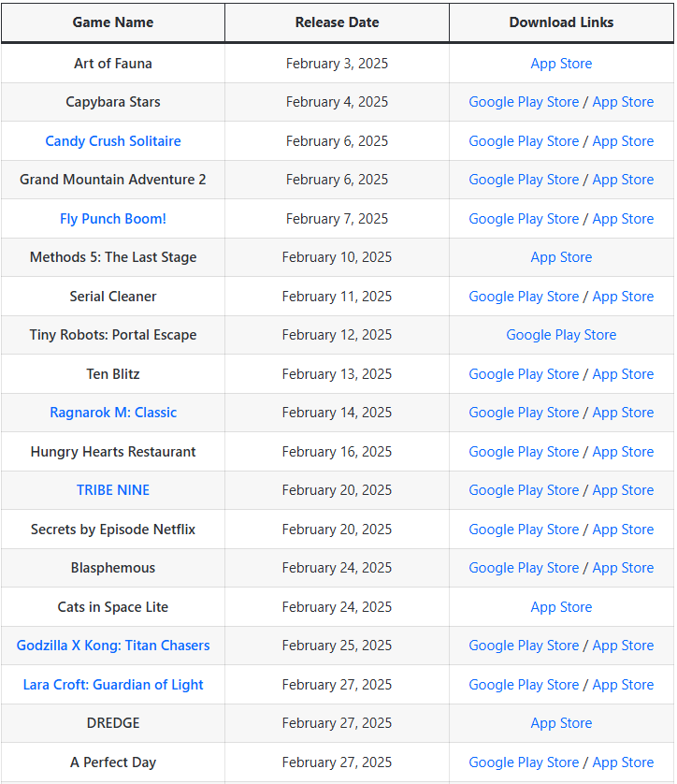Viewport: 677px width, 784px height.
Task: Select the Secrets by Episode Netflix cell
Action: pos(113,529)
